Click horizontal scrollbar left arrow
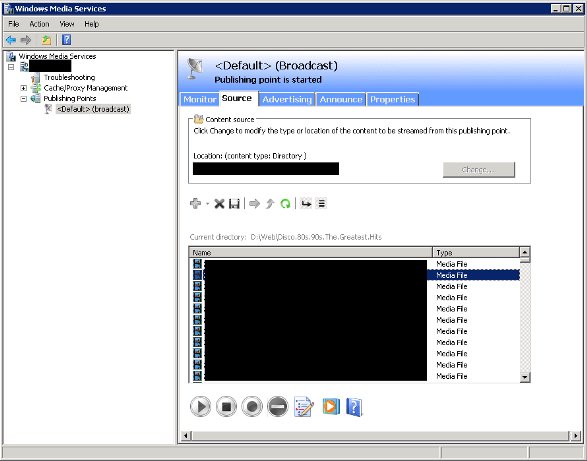This screenshot has height=461, width=587. [x=185, y=436]
